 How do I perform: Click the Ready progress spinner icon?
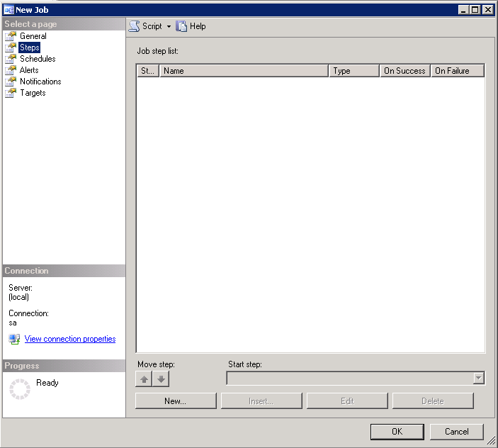click(20, 389)
